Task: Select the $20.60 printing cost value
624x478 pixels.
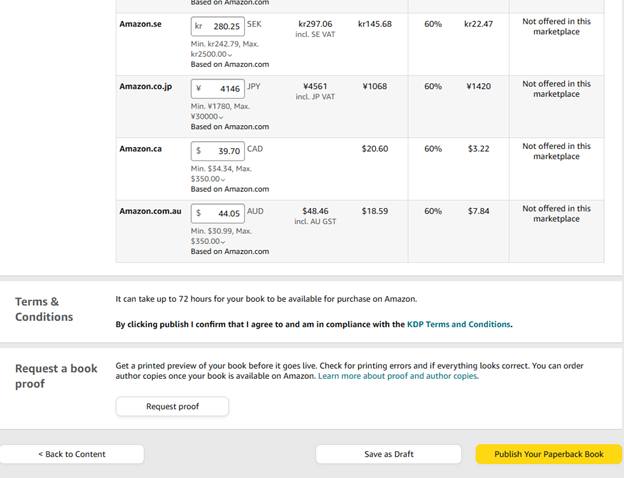Action: [375, 149]
